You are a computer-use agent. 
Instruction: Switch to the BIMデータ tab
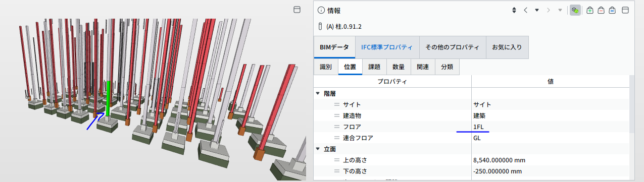[334, 47]
